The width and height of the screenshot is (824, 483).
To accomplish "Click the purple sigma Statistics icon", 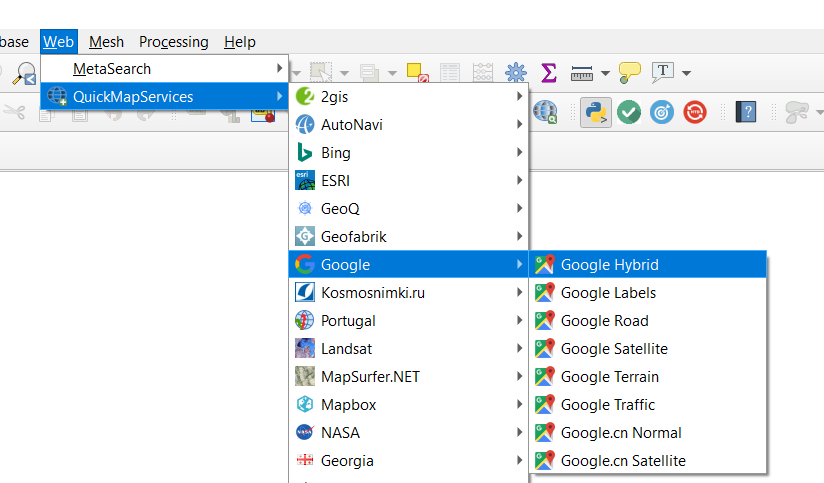I will click(548, 73).
